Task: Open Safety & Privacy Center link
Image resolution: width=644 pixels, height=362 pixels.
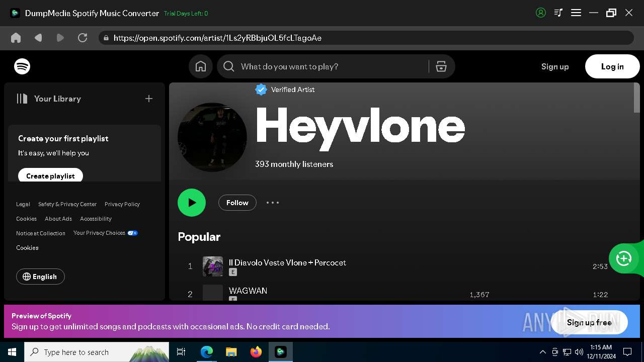Action: click(x=67, y=204)
